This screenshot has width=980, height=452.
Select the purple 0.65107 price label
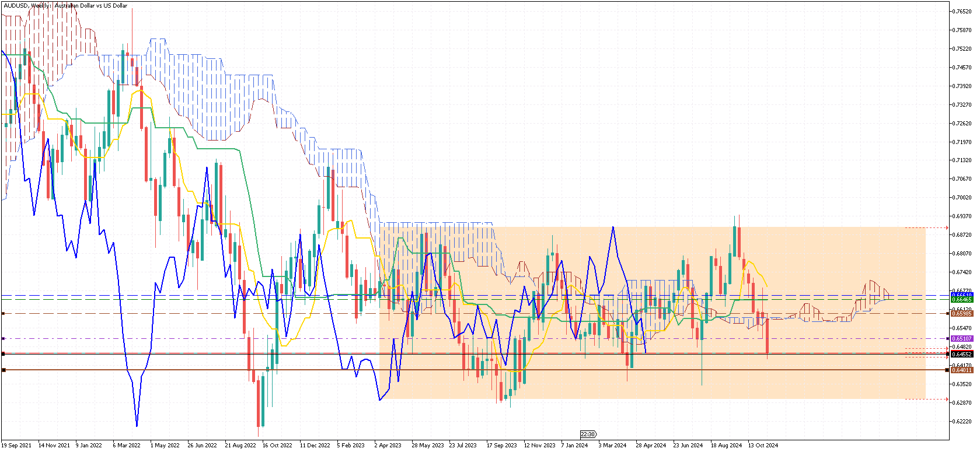(962, 338)
